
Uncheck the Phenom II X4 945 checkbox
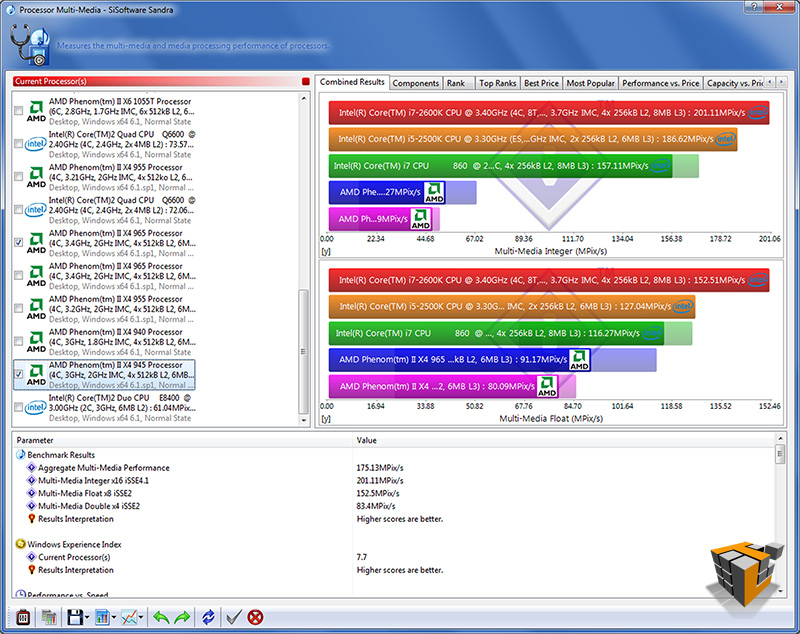point(18,374)
